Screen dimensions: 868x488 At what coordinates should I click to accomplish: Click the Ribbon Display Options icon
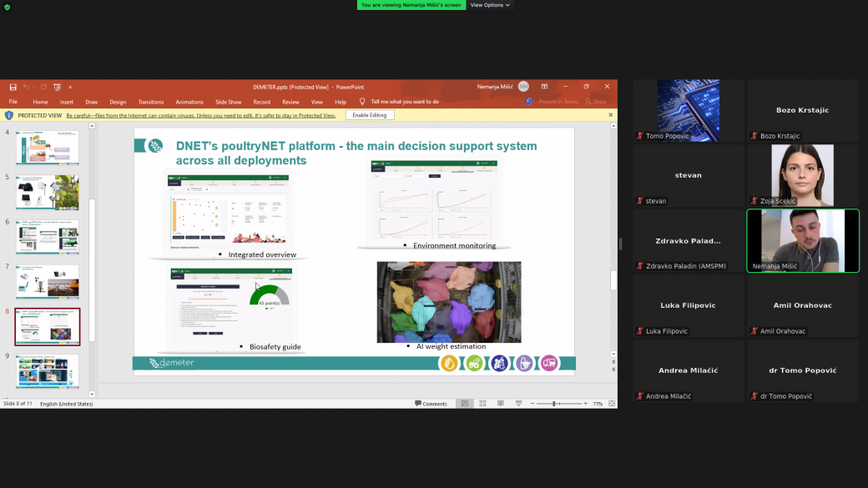[x=544, y=87]
